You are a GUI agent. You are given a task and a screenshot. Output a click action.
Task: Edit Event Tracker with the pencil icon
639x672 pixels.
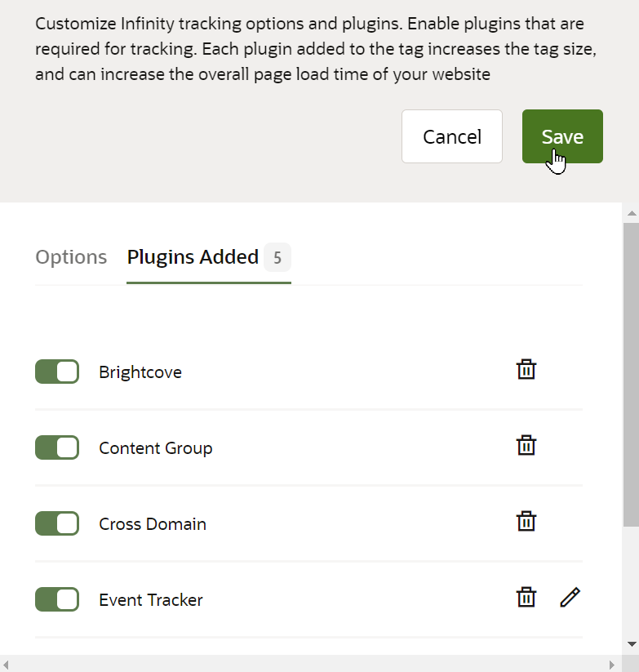pyautogui.click(x=570, y=597)
